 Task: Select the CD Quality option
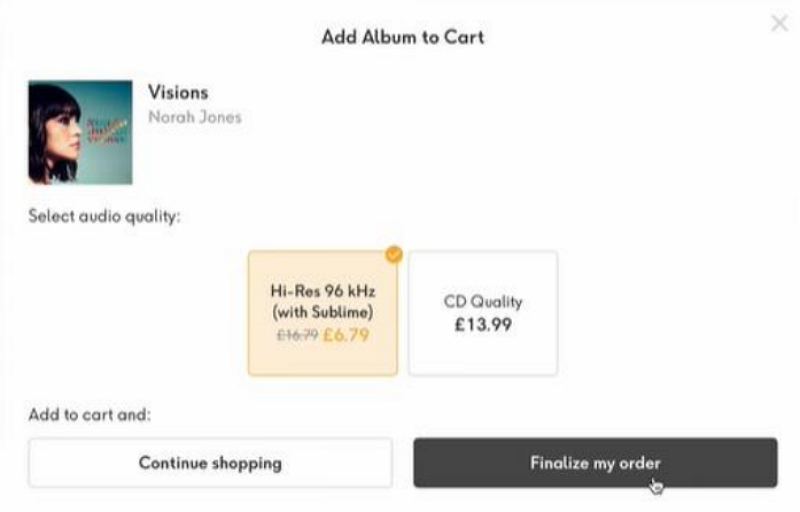(x=483, y=313)
